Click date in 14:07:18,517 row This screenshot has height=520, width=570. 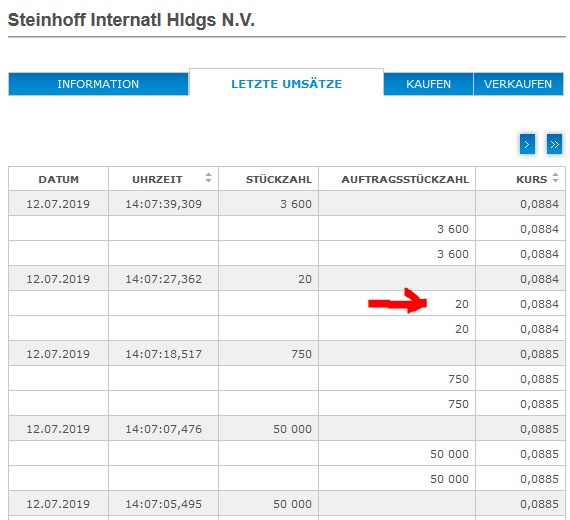(x=58, y=354)
